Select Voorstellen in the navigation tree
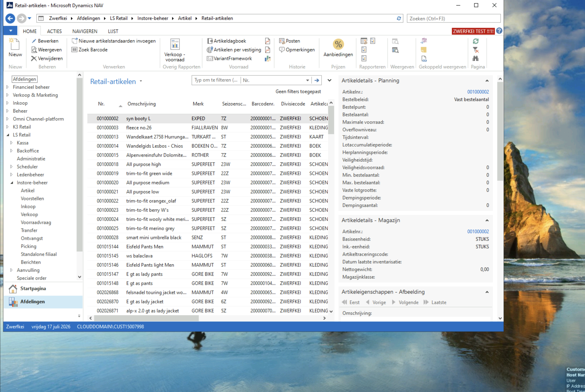585x392 pixels. click(x=32, y=199)
